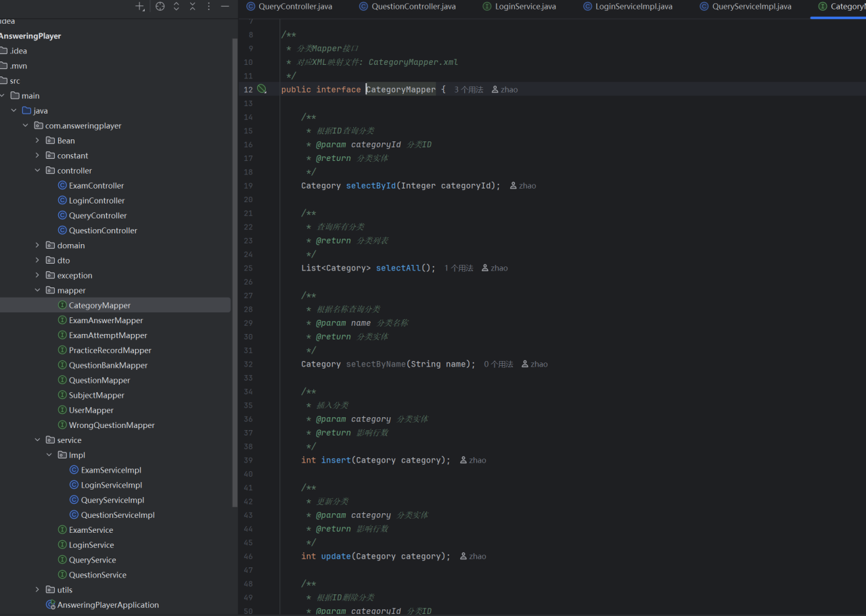Open the SubjectMapper file
Viewport: 866px width, 616px height.
pos(96,395)
